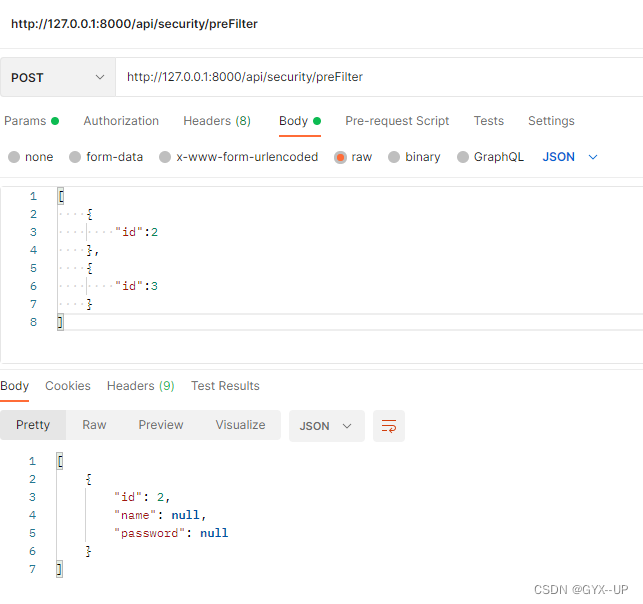This screenshot has height=604, width=643.
Task: Open the Pre-request Script tab
Action: point(397,121)
